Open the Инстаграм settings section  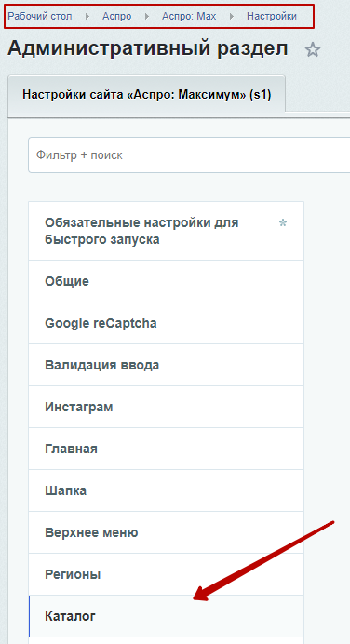coord(166,407)
